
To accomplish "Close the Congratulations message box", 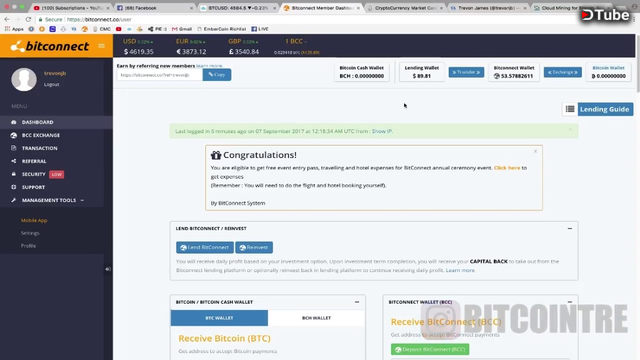I will click(x=535, y=151).
